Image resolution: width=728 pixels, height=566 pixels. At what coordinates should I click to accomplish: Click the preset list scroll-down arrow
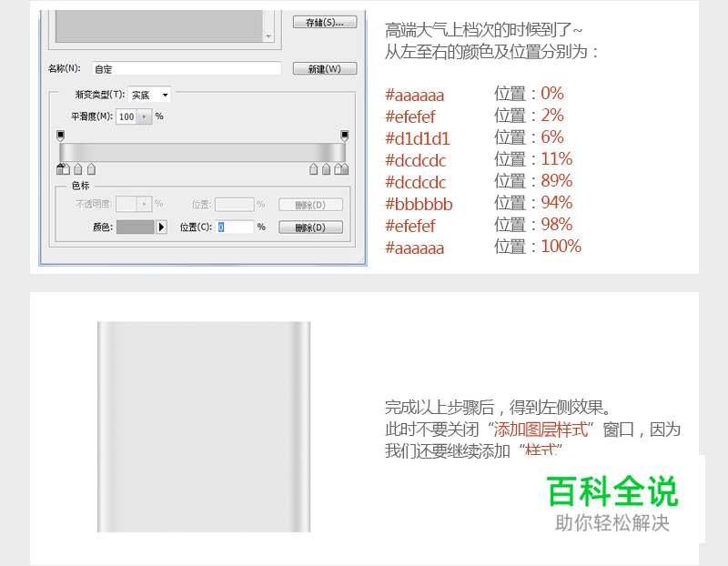tap(268, 35)
